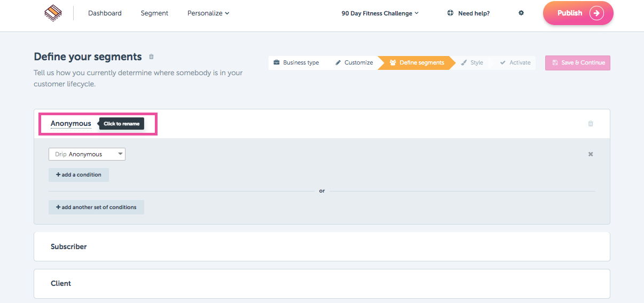
Task: Open the Dashboard page
Action: pos(105,13)
